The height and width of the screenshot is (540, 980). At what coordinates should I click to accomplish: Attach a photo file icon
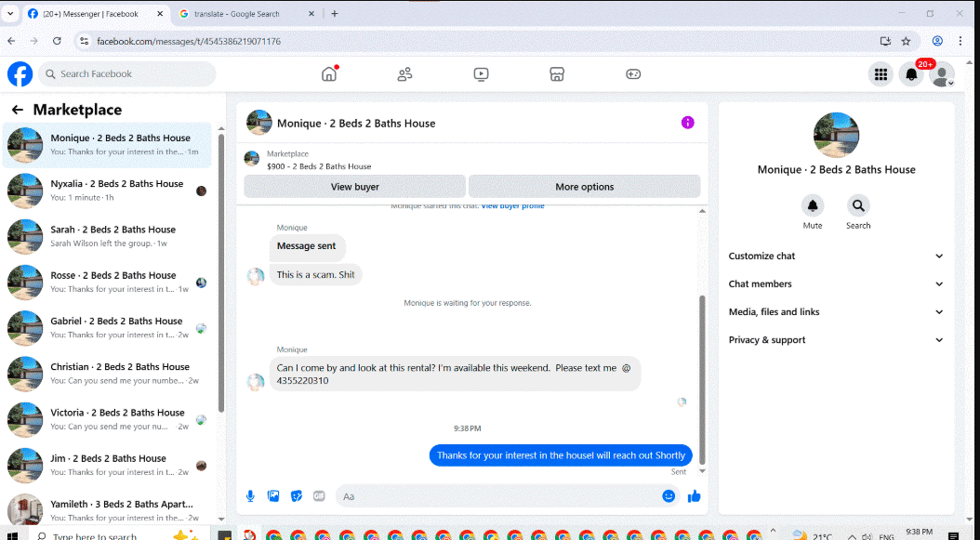(x=273, y=496)
